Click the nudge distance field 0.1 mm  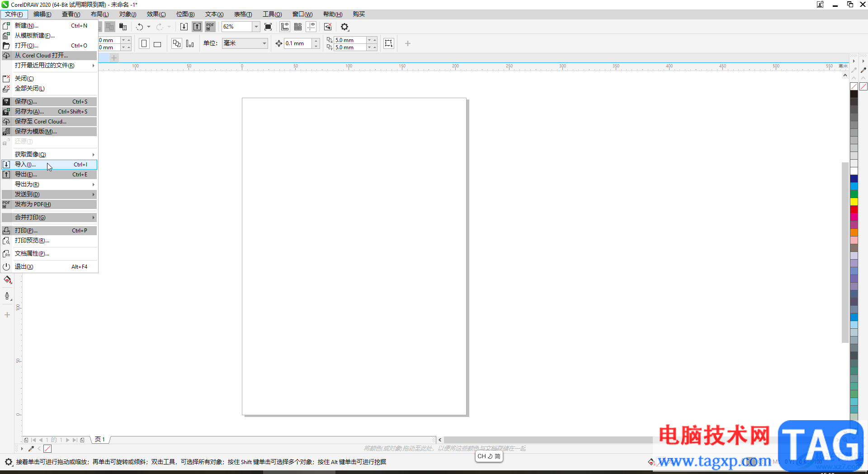tap(298, 43)
